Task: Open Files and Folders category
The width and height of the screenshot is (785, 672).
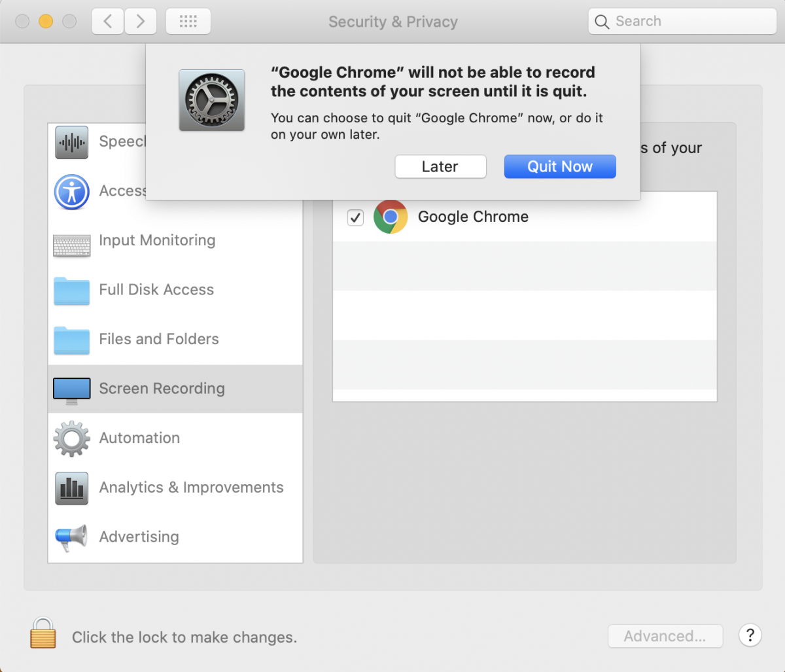Action: tap(159, 339)
